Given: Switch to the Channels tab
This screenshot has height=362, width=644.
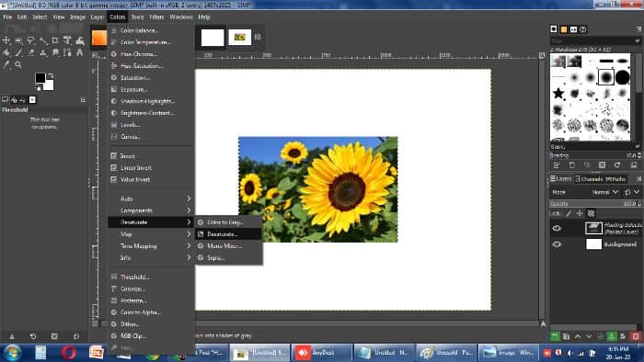Looking at the screenshot, I should coord(589,179).
